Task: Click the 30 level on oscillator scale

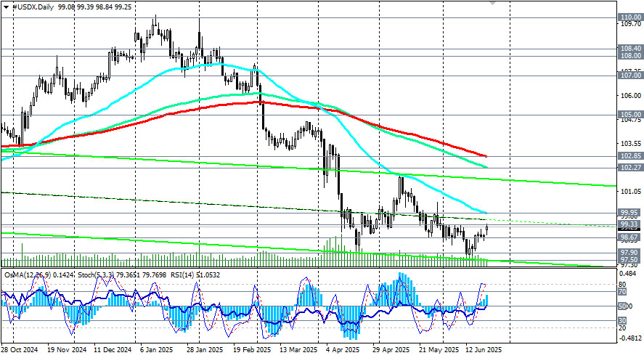Action: pyautogui.click(x=623, y=321)
